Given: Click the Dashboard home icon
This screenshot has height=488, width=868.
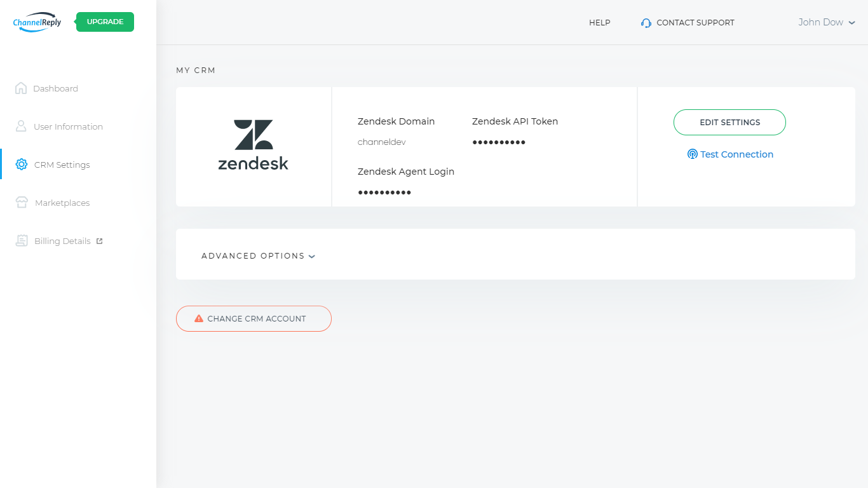Looking at the screenshot, I should pyautogui.click(x=21, y=88).
